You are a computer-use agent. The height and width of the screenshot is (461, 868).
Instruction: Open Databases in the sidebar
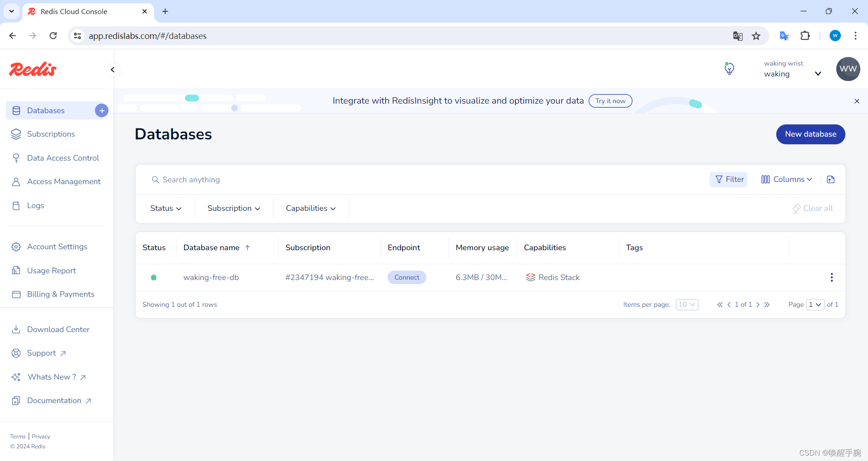pyautogui.click(x=46, y=110)
